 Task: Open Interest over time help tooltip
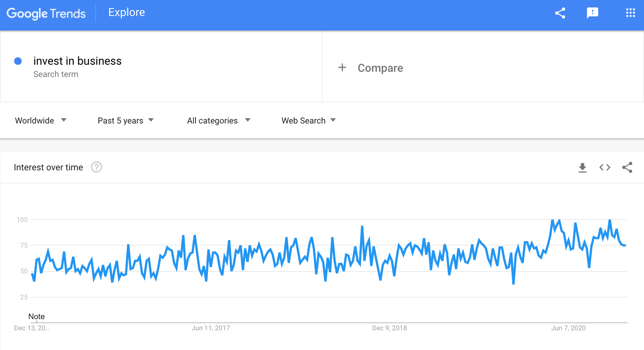(x=96, y=167)
